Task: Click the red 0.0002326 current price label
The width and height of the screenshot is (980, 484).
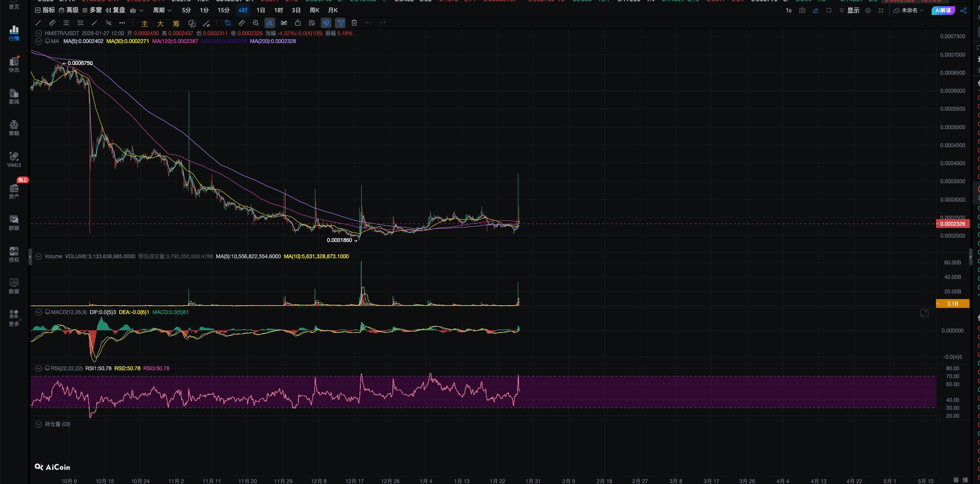Action: point(952,224)
